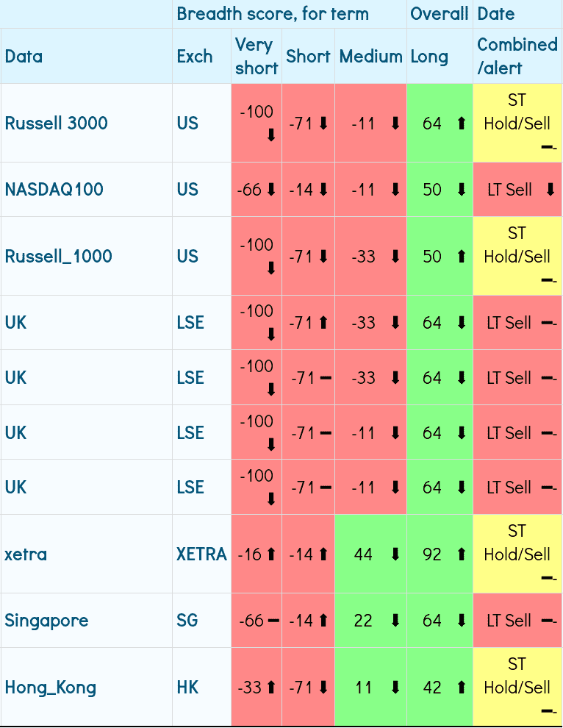Click the up arrow in xetra's Long cell

pos(461,554)
